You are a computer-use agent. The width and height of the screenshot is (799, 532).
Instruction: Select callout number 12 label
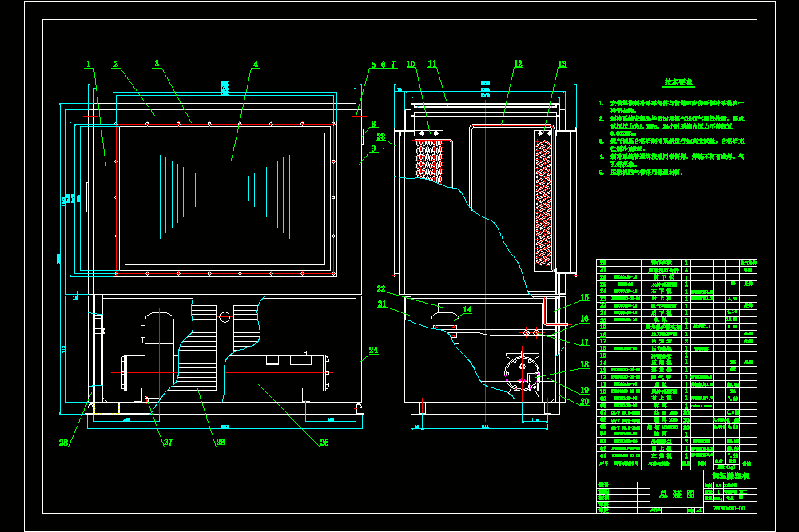519,64
